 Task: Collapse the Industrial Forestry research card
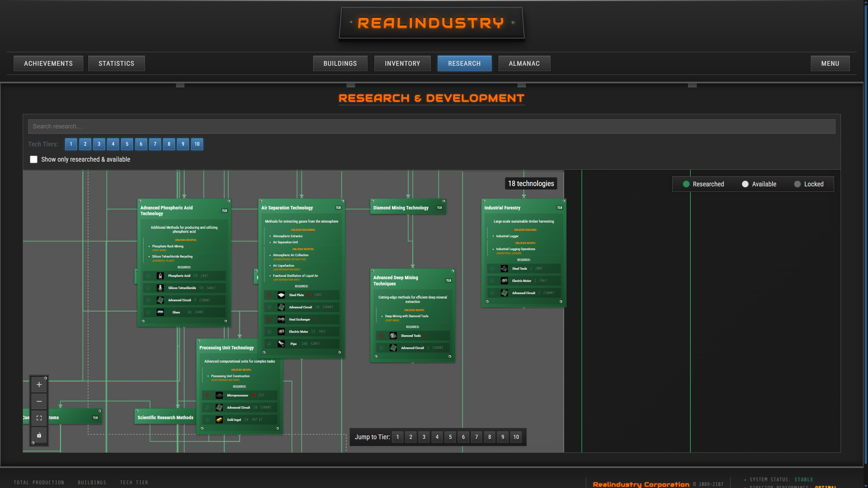click(502, 207)
